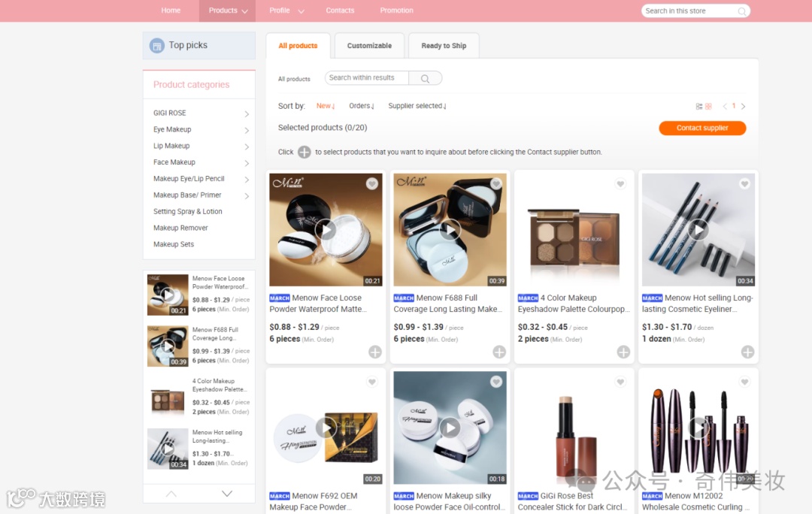Viewport: 812px width, 514px height.
Task: Select 4 Color Eyeshadow Palette with plus
Action: (x=623, y=352)
